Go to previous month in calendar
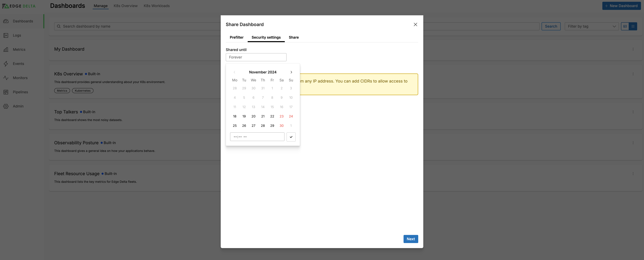Viewport: 644px width, 260px height. click(234, 72)
